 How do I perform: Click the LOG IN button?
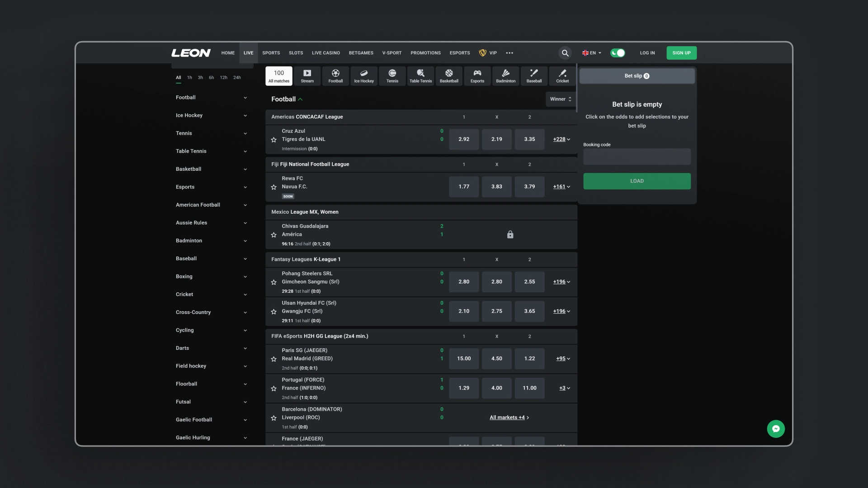click(x=647, y=53)
